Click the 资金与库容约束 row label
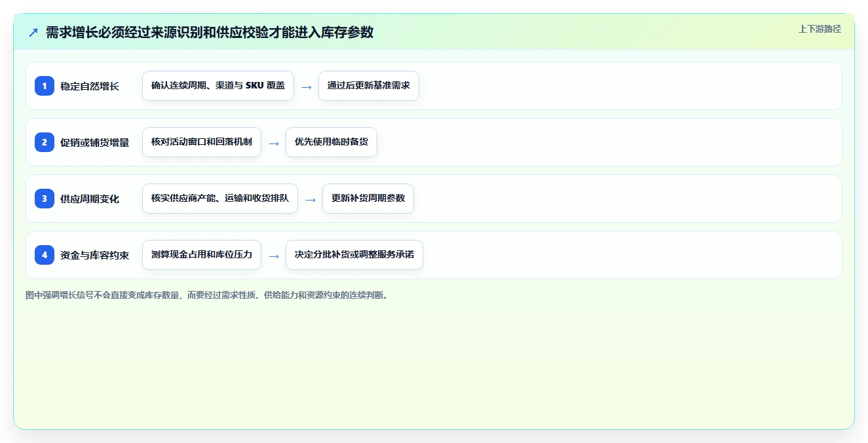Image resolution: width=868 pixels, height=443 pixels. tap(95, 255)
